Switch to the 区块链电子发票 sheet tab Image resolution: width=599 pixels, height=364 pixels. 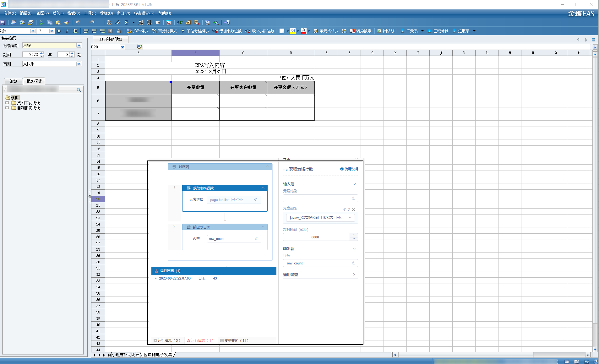158,355
